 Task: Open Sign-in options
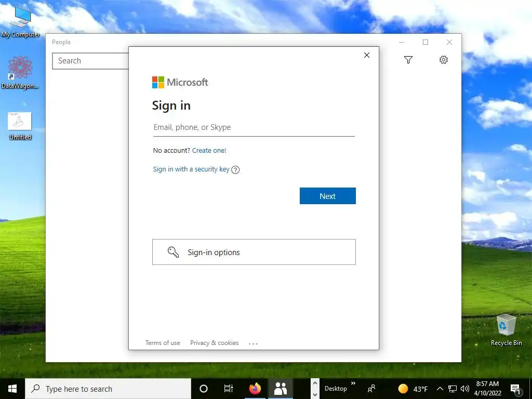pyautogui.click(x=254, y=252)
